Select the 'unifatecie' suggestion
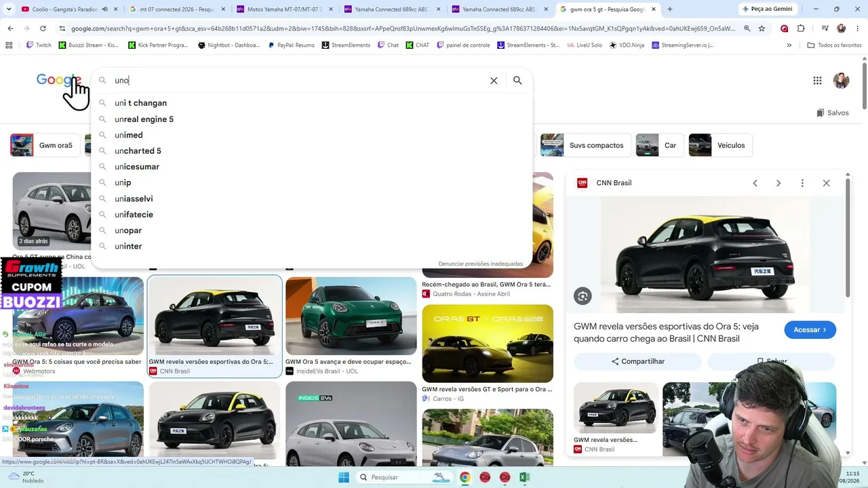This screenshot has height=488, width=868. pyautogui.click(x=312, y=214)
